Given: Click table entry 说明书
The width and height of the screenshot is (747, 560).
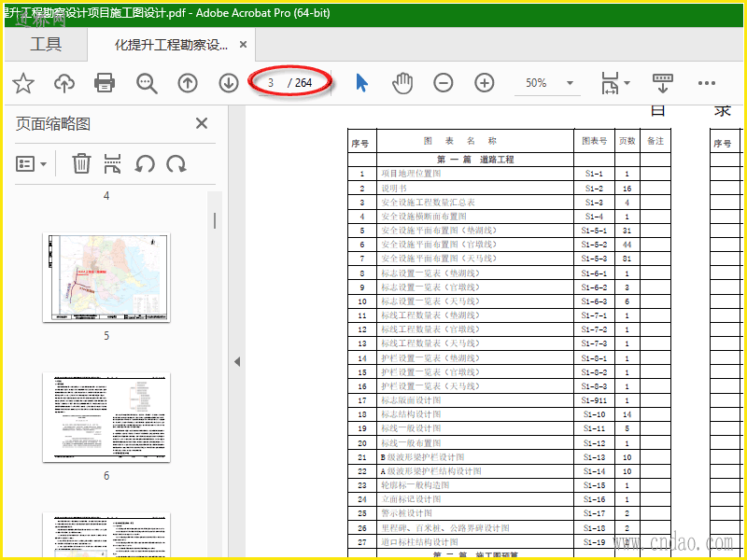Looking at the screenshot, I should point(394,189).
